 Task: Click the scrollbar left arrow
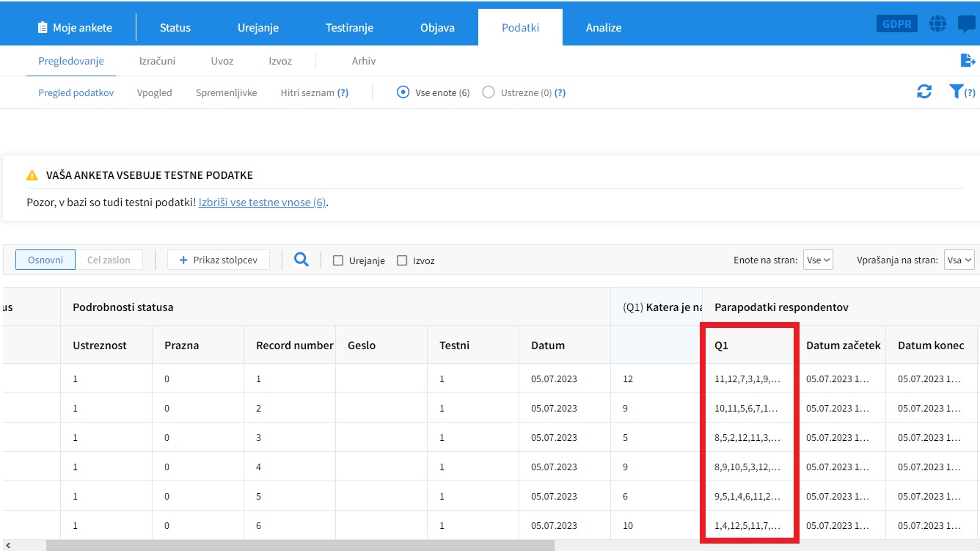(7, 545)
